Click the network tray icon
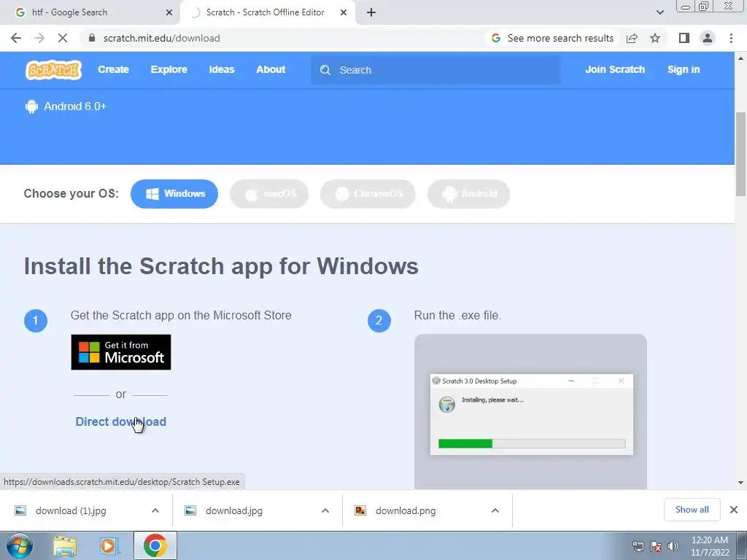Image resolution: width=747 pixels, height=560 pixels. (x=638, y=546)
